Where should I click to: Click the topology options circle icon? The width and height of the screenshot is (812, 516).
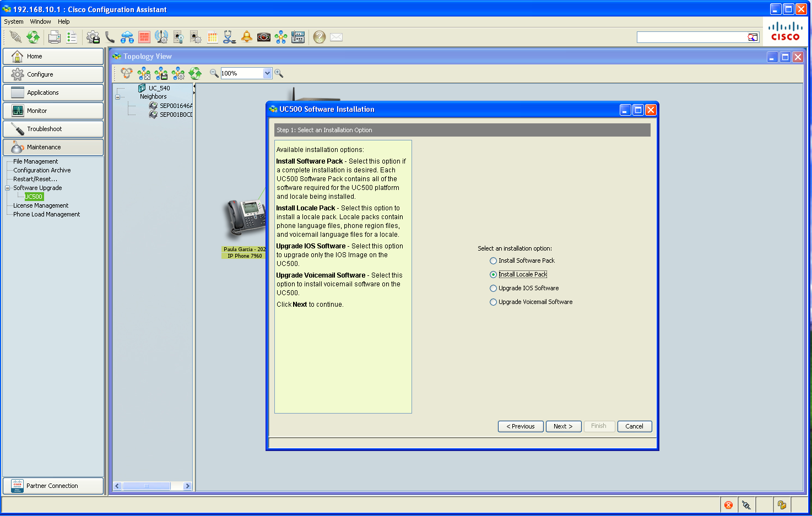[127, 73]
